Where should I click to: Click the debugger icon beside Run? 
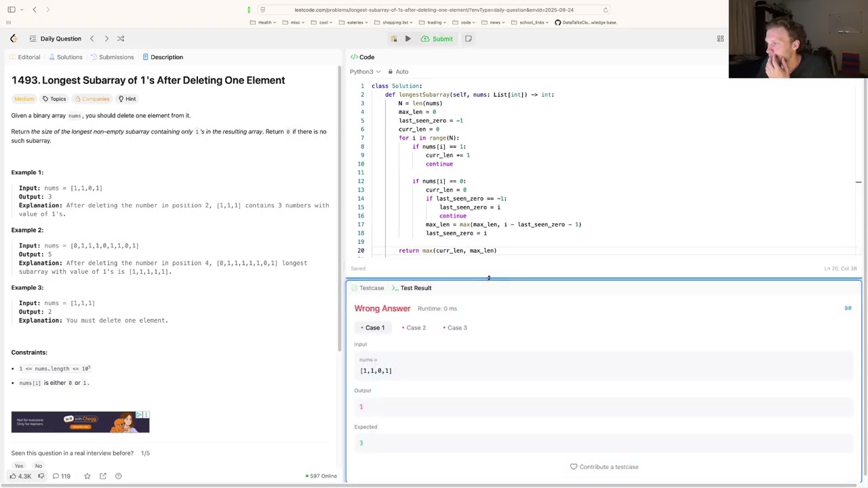click(x=393, y=39)
